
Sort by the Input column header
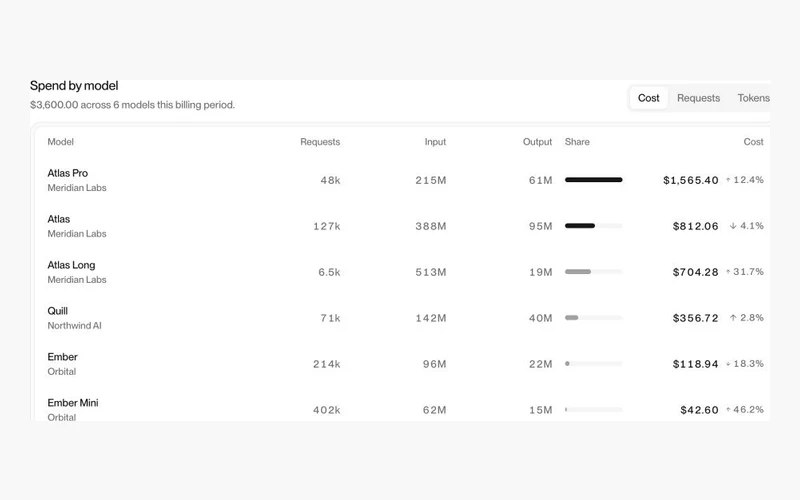[435, 142]
